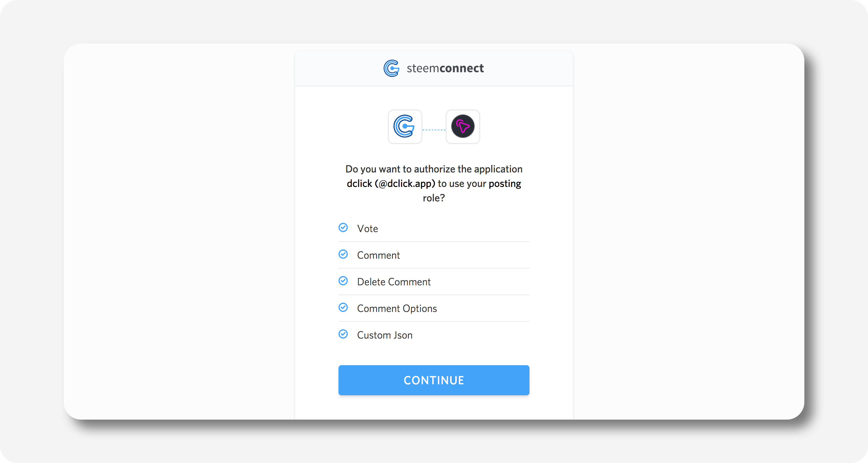868x463 pixels.
Task: Click the checkmark beside Comment Options
Action: click(343, 307)
